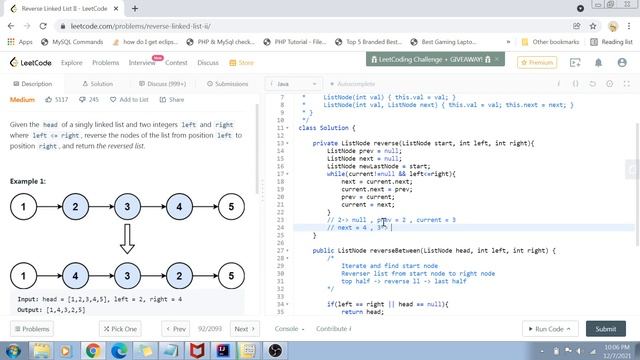Go to the Next problem
This screenshot has height=360, width=640.
pos(244,329)
